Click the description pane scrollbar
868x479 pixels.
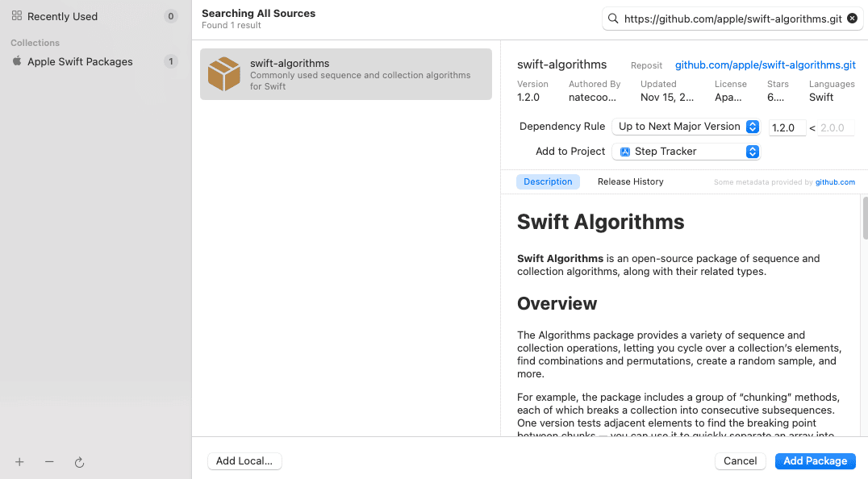coord(865,218)
